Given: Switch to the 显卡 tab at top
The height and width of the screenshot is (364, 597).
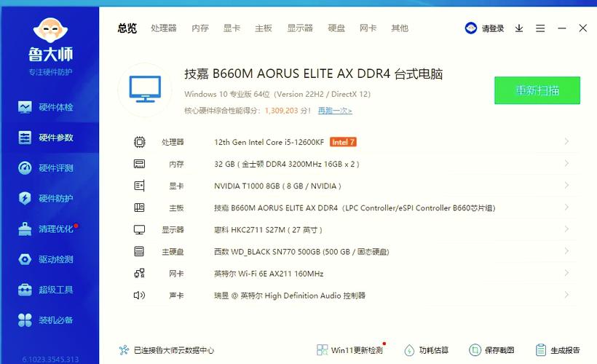Looking at the screenshot, I should click(232, 28).
